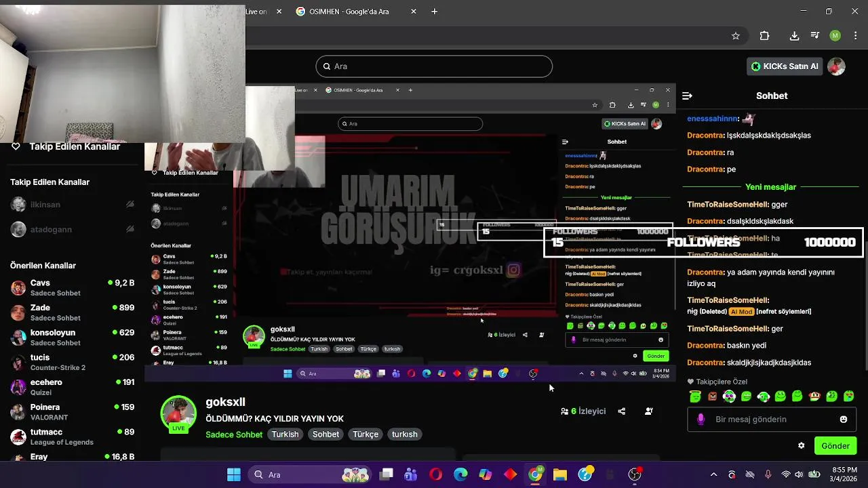Click the 6 İzleyici viewer count

pos(583,411)
